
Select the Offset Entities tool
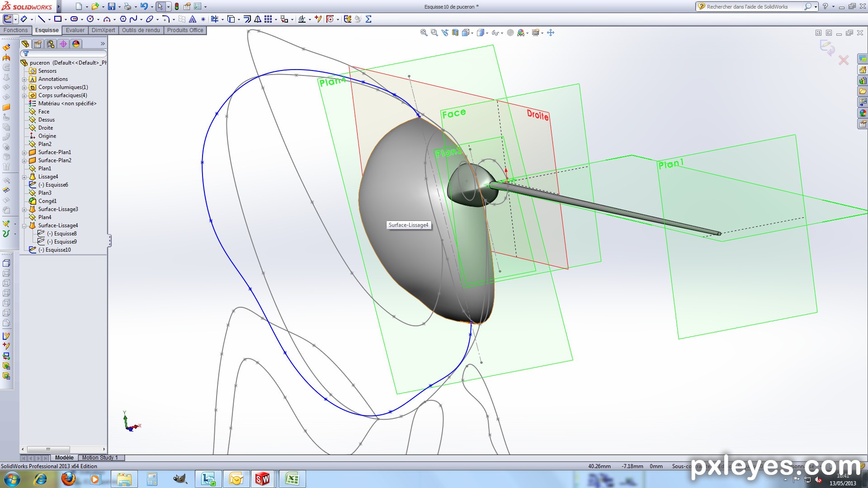coord(247,19)
